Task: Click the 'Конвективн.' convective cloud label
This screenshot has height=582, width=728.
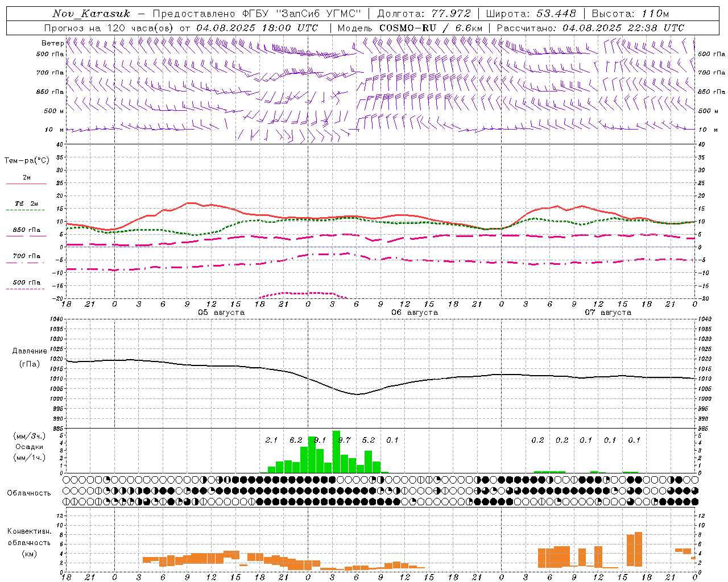Action: click(30, 531)
